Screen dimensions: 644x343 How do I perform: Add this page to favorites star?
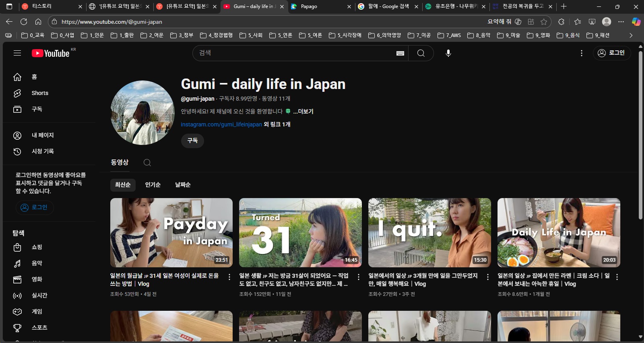tap(544, 22)
